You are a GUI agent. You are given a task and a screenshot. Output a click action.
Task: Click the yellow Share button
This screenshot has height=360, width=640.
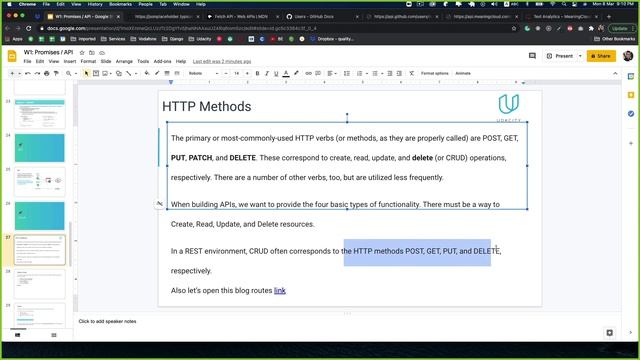[x=601, y=56]
